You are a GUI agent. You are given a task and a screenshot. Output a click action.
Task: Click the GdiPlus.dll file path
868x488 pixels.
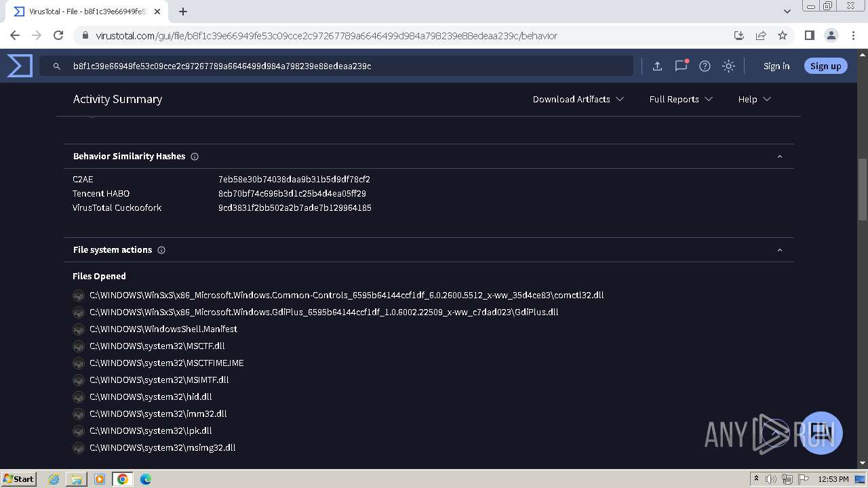click(324, 312)
